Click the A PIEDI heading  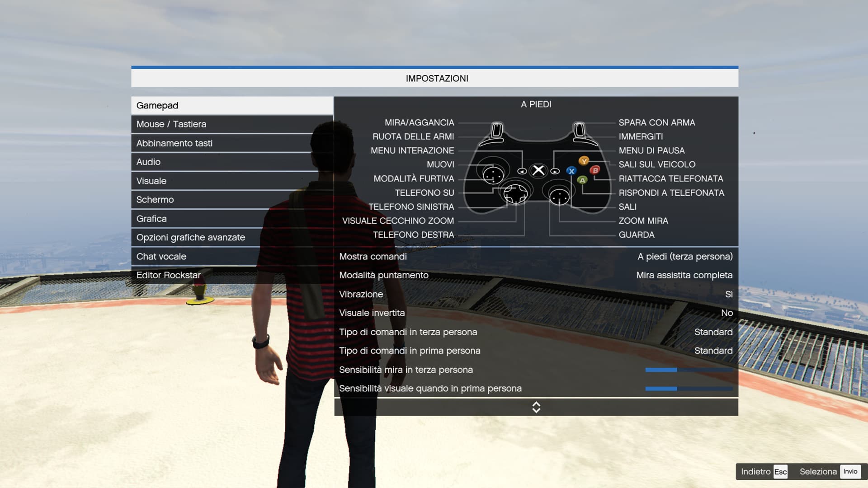536,104
